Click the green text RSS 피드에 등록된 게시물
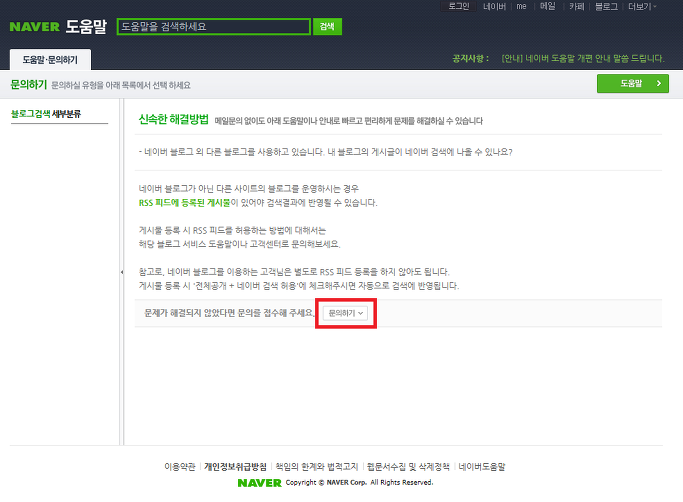This screenshot has height=502, width=683. (x=184, y=203)
